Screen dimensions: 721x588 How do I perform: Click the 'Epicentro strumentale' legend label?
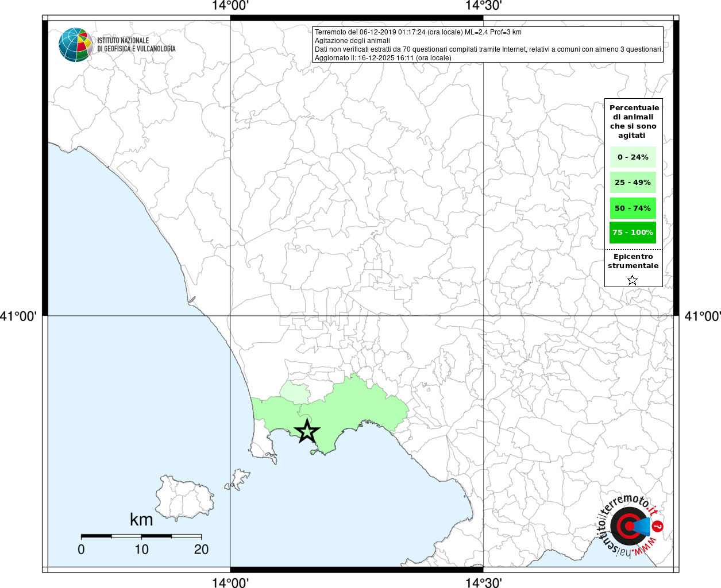click(x=633, y=261)
